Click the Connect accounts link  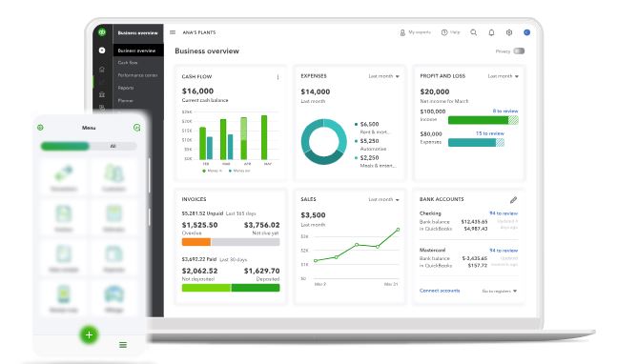[x=440, y=291]
